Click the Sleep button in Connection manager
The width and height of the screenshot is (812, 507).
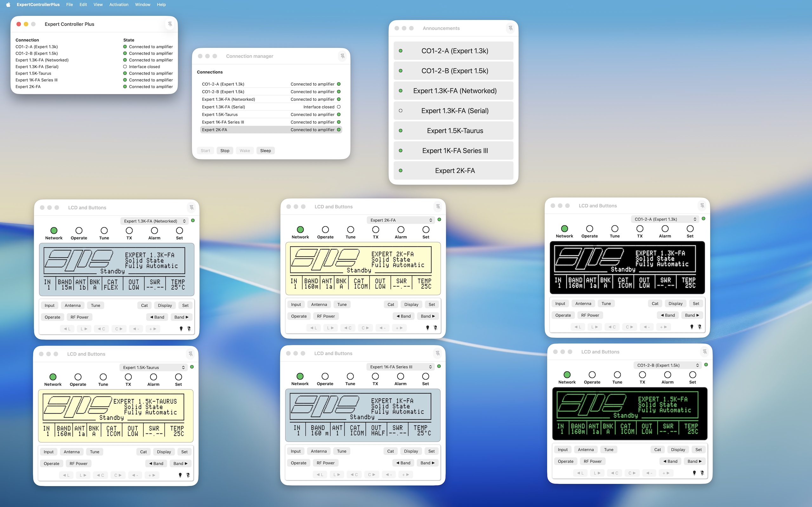click(265, 151)
